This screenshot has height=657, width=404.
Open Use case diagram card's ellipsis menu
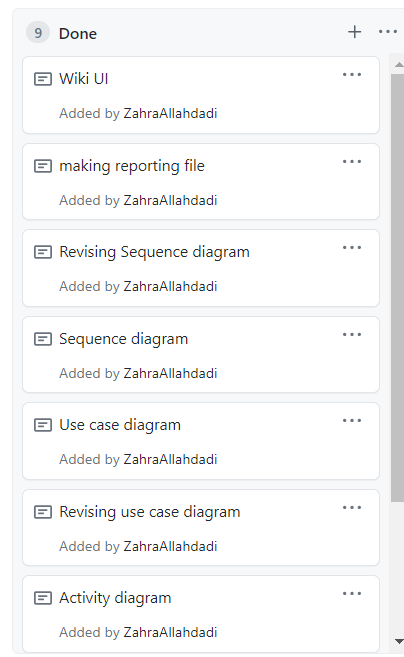352,421
